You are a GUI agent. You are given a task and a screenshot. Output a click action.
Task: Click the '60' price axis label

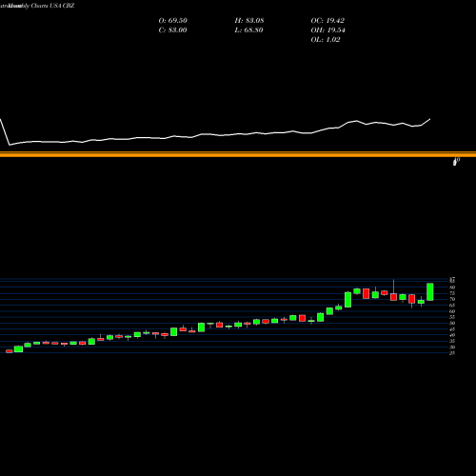click(452, 311)
